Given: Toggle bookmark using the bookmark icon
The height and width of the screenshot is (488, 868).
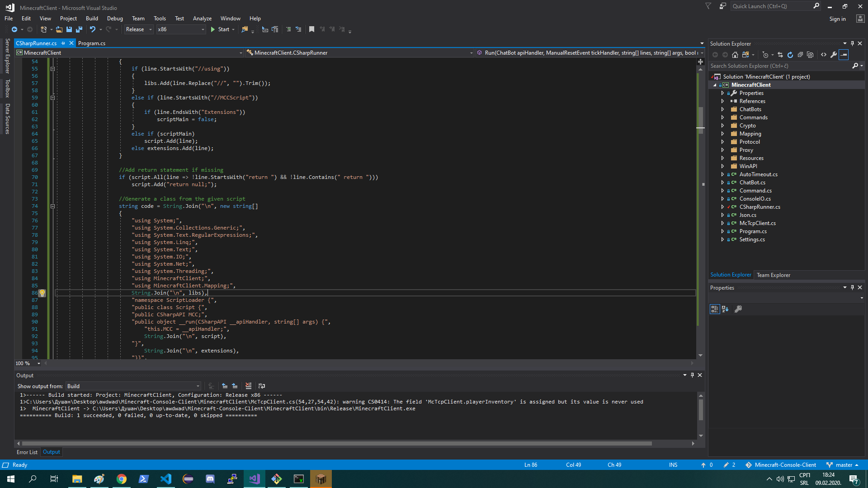Looking at the screenshot, I should 311,29.
